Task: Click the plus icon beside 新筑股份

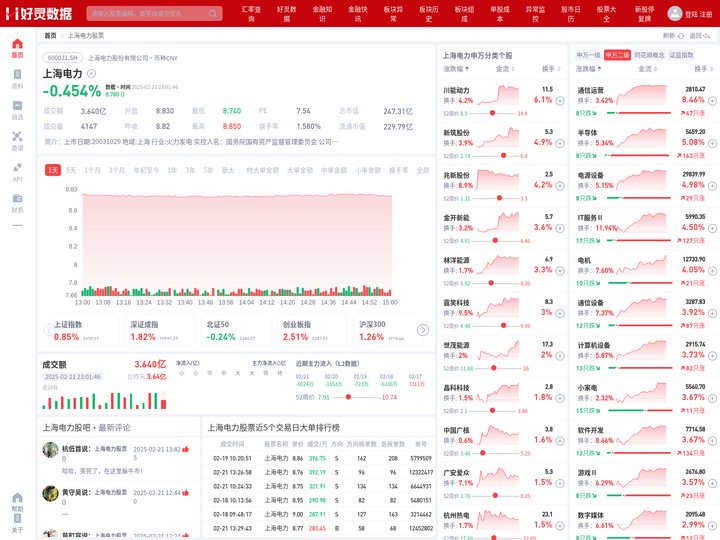Action: (560, 143)
